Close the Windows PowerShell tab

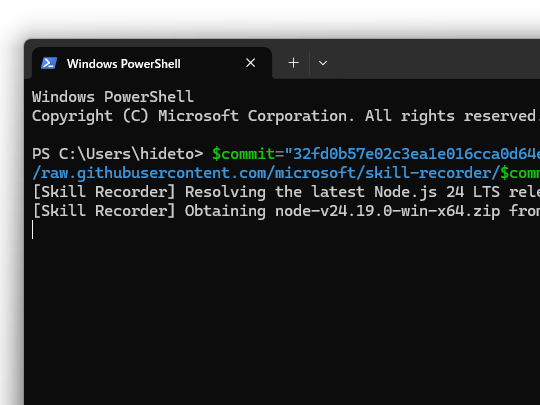[250, 63]
